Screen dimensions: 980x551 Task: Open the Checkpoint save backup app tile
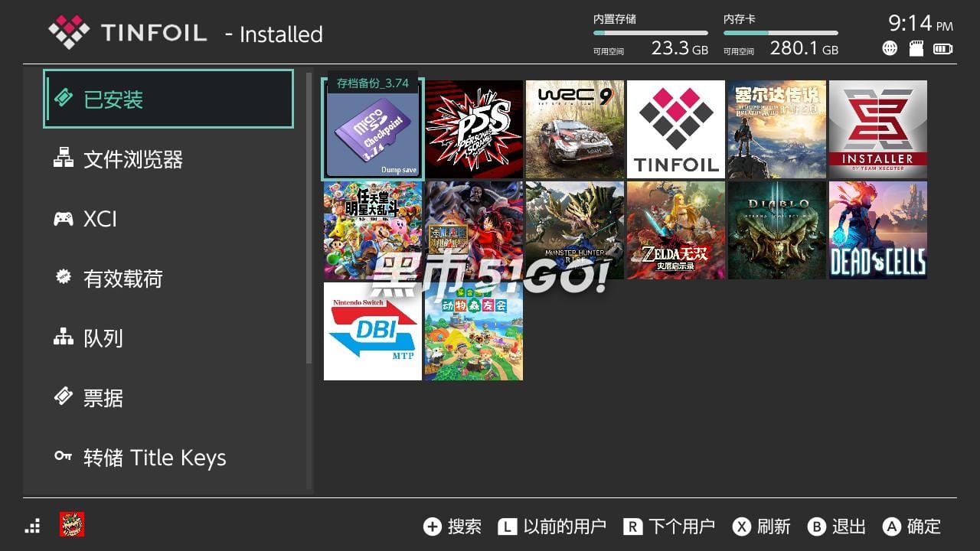[x=372, y=129]
